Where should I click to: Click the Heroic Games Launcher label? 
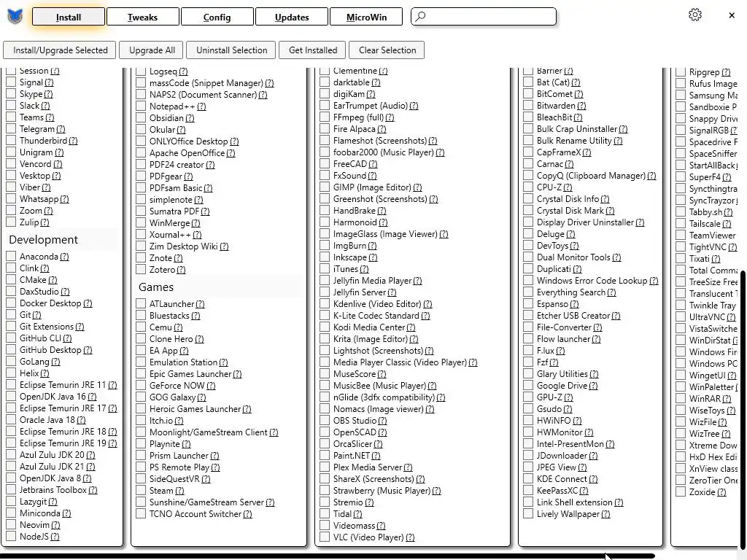tap(196, 408)
